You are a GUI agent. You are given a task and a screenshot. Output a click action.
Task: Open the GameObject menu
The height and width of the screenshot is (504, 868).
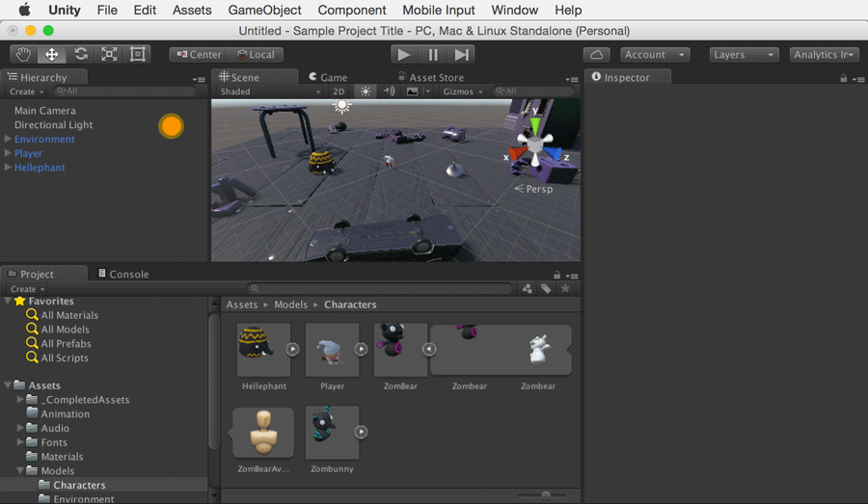tap(264, 10)
